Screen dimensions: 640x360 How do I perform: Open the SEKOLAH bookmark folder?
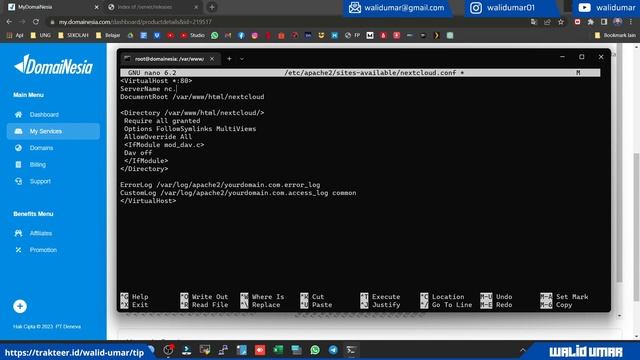(x=73, y=36)
